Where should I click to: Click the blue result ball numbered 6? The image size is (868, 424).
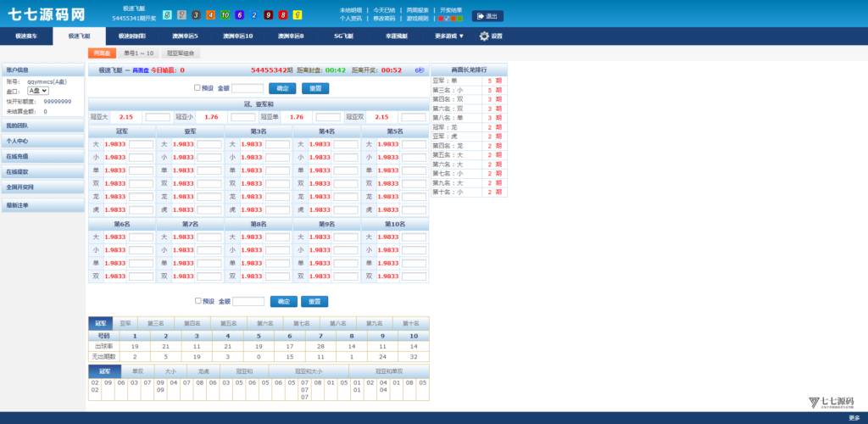coord(239,15)
